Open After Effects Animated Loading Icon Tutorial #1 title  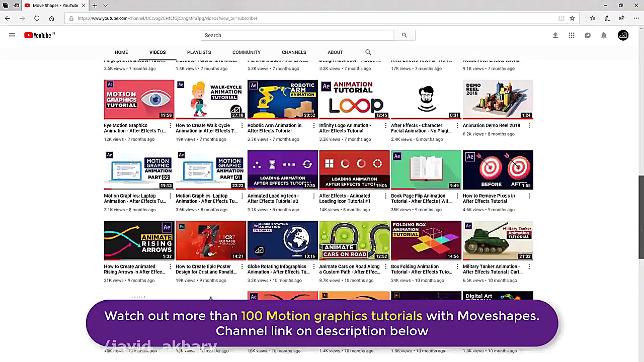[345, 199]
